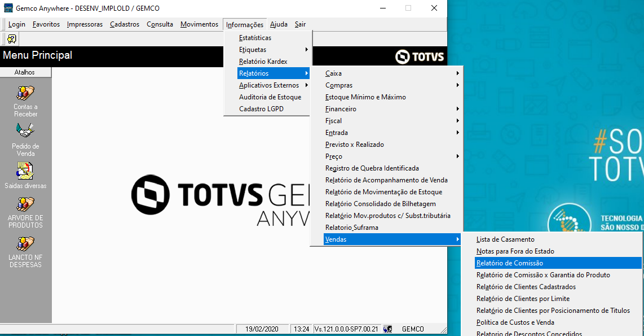Click the 19/02/2020 date in status bar

[x=262, y=329]
